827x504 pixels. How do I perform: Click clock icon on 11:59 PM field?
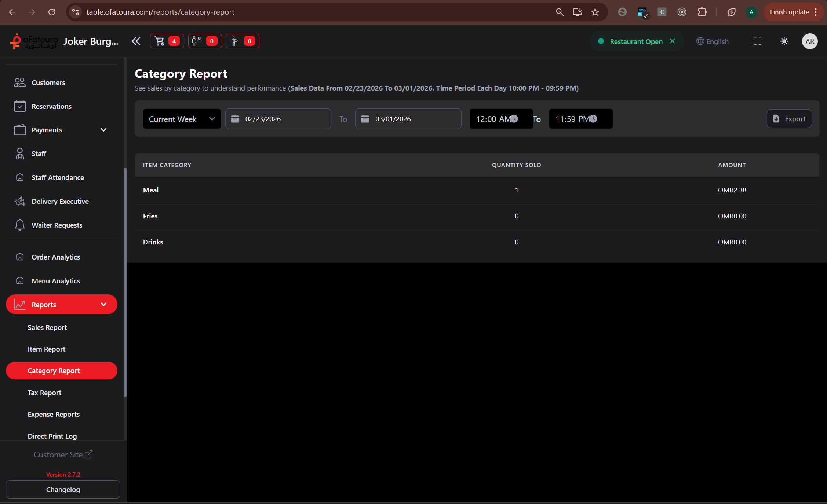[593, 119]
